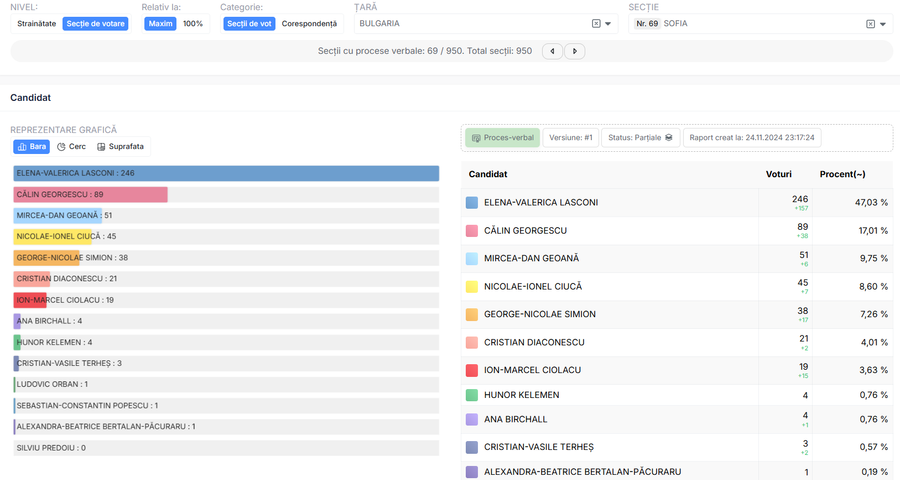This screenshot has height=480, width=900.
Task: Click the Status Parțiale stack icon
Action: [x=669, y=138]
